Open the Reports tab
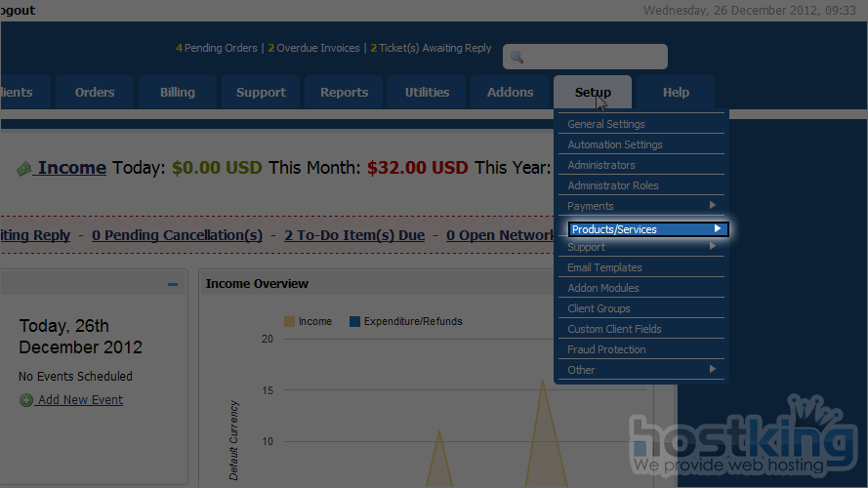Image resolution: width=868 pixels, height=488 pixels. point(344,93)
